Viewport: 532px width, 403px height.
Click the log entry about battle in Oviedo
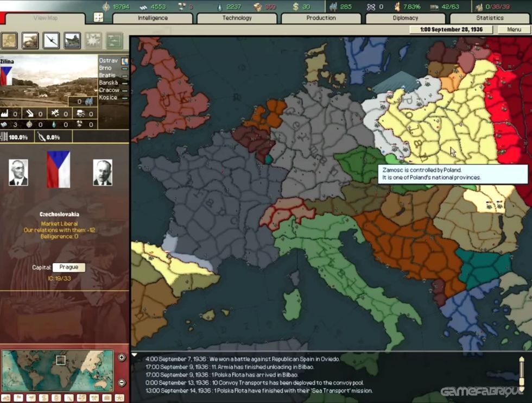242,359
